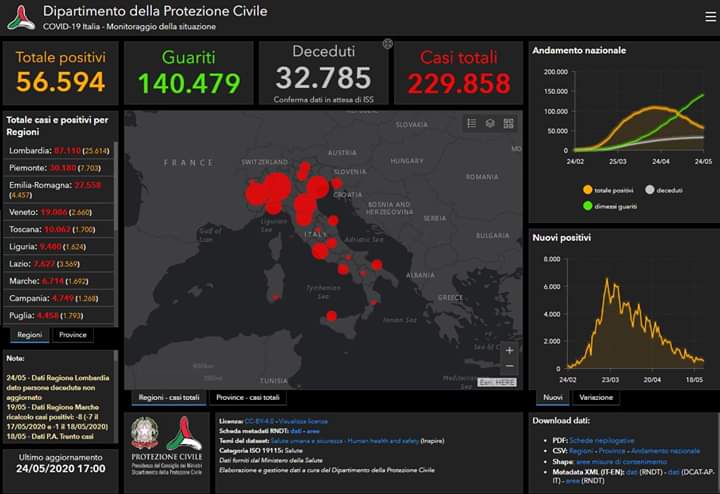Switch to the Province tab in regions list
The width and height of the screenshot is (720, 494).
click(x=72, y=335)
